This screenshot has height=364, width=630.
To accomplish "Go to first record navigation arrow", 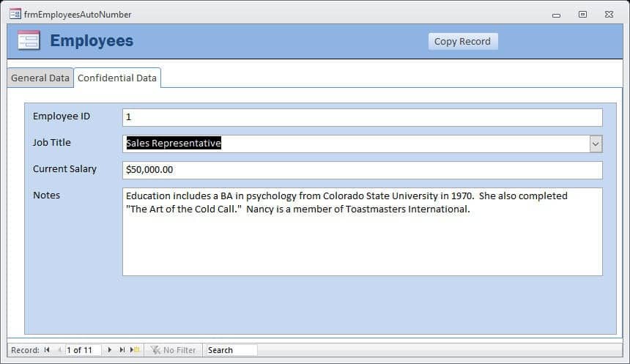I will coord(47,350).
